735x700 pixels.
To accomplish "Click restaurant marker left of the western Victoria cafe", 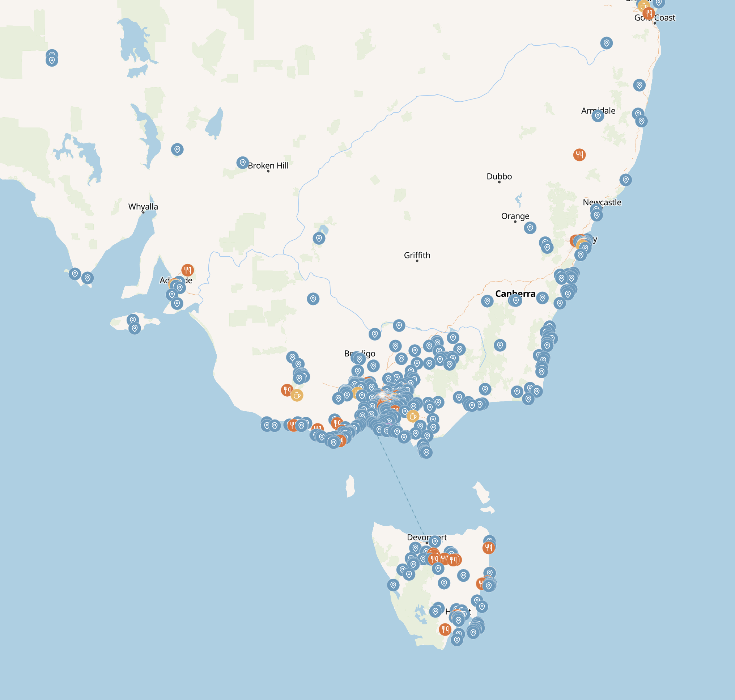I will click(287, 390).
